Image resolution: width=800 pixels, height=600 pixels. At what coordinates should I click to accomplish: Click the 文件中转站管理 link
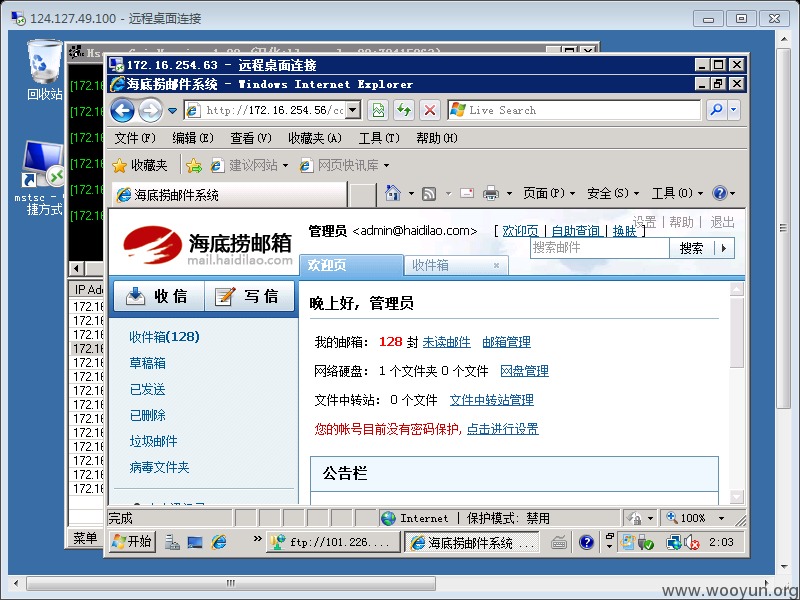[492, 400]
